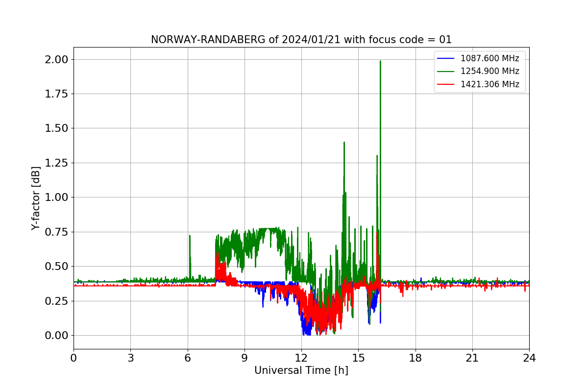Select the 1087.600 MHz legend label
The image size is (588, 392).
490,59
